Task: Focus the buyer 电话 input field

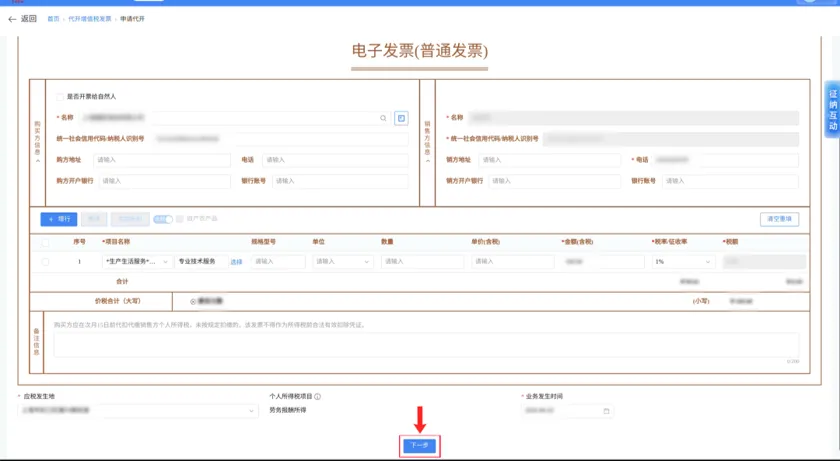Action: pyautogui.click(x=335, y=160)
